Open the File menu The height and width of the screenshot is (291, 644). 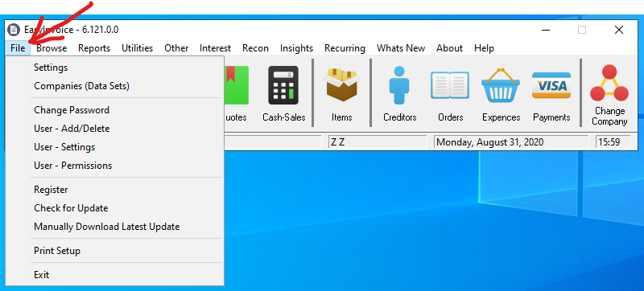tap(18, 48)
